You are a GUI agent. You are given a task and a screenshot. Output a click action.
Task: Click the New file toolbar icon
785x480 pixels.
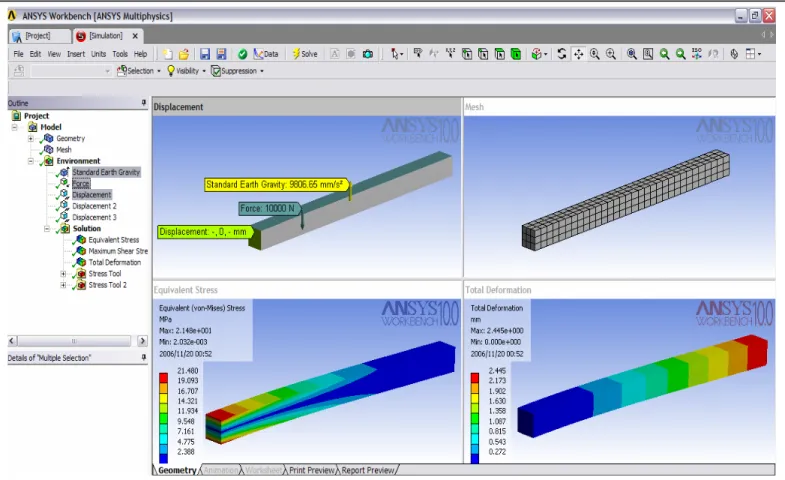pos(168,54)
